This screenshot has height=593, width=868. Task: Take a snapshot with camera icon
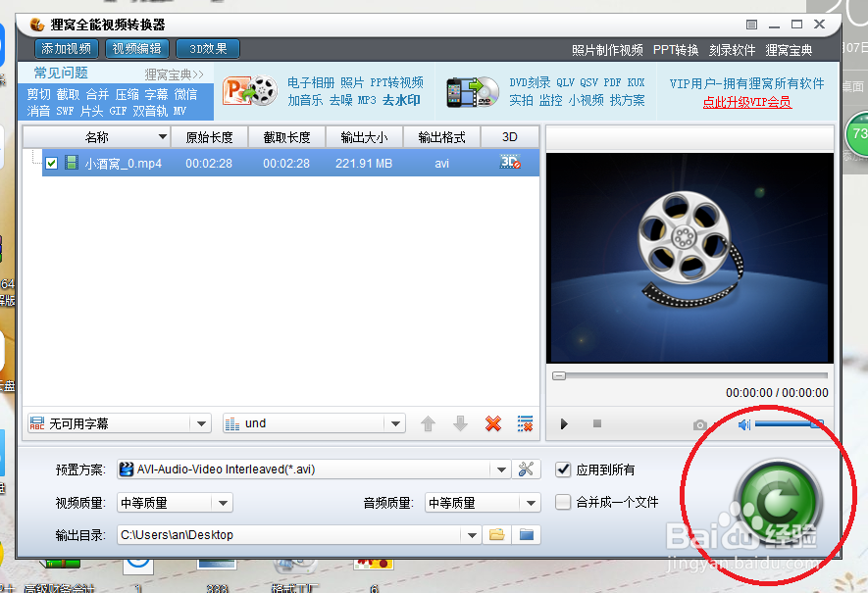700,424
